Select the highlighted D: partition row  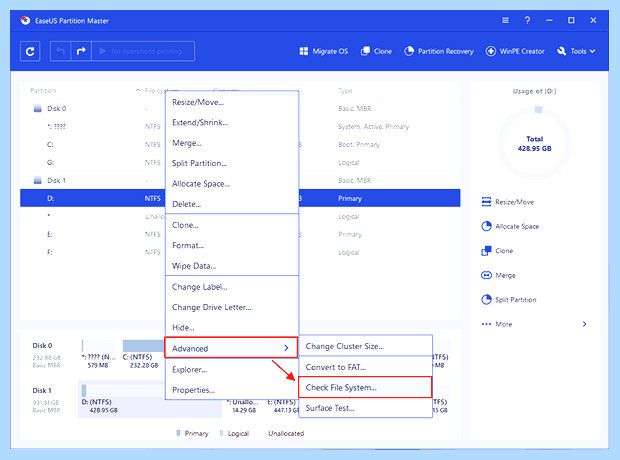pos(240,198)
